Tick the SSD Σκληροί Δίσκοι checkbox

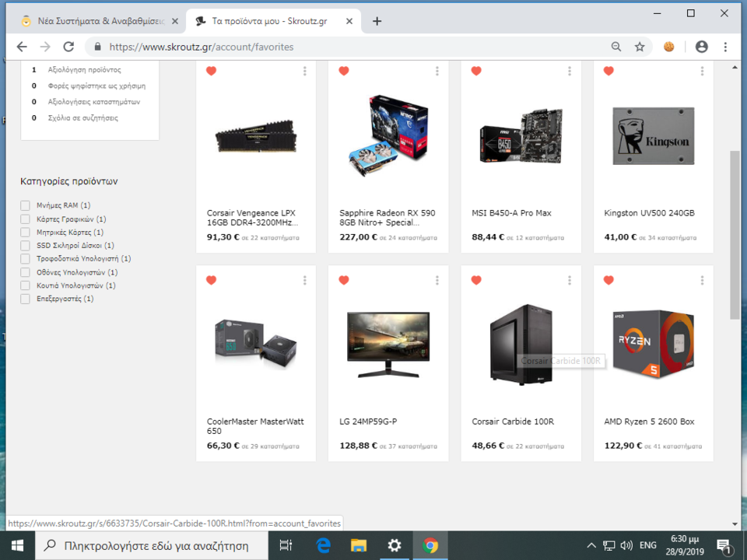click(25, 245)
